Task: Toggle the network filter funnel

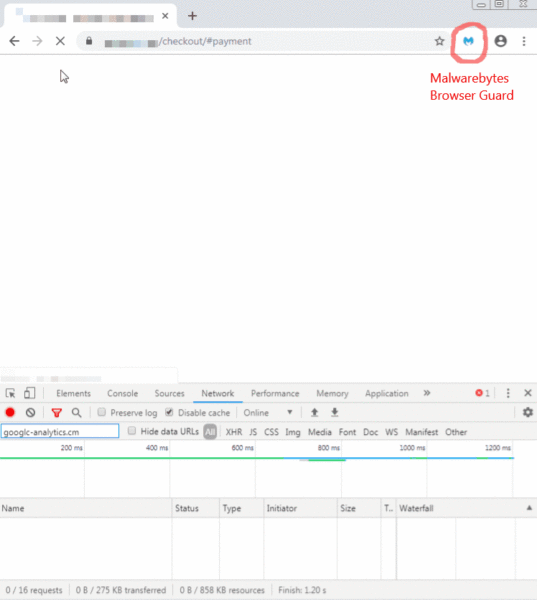Action: click(x=57, y=412)
